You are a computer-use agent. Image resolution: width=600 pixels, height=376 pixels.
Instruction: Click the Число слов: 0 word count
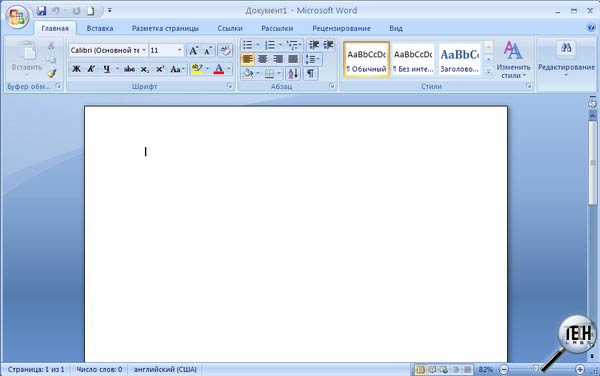(99, 369)
